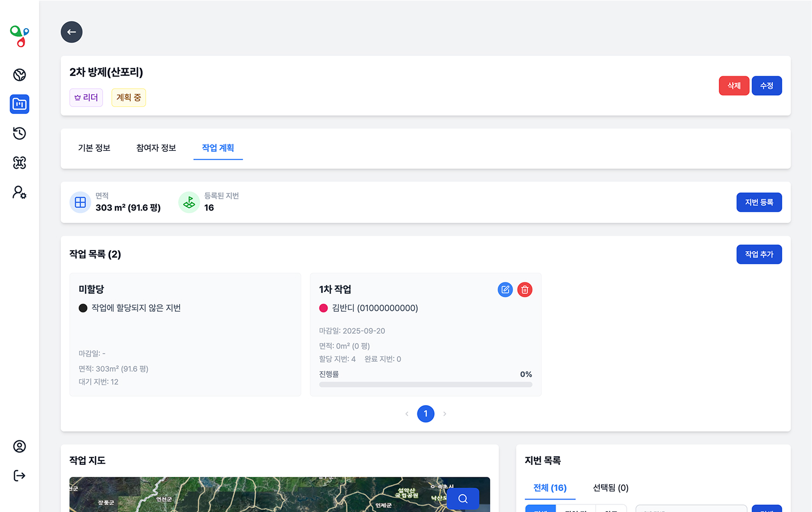Viewport: 812px width, 512px height.
Task: Click the 지번 등록 button
Action: click(x=759, y=202)
